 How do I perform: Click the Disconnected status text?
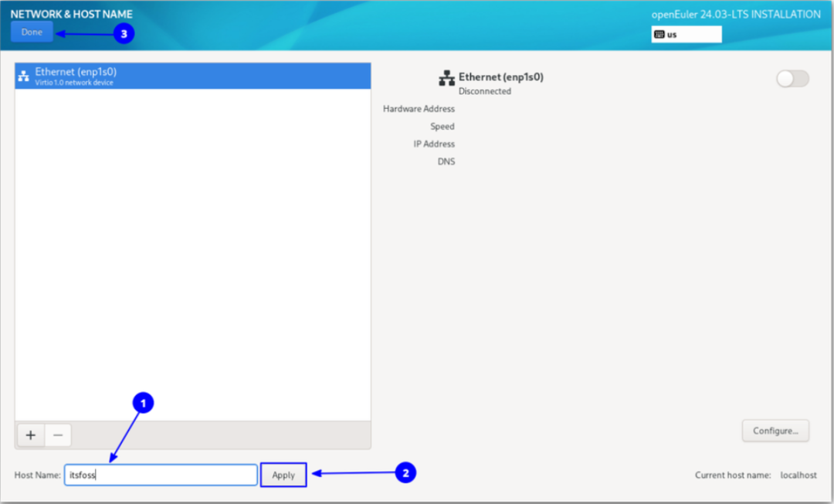(x=484, y=91)
